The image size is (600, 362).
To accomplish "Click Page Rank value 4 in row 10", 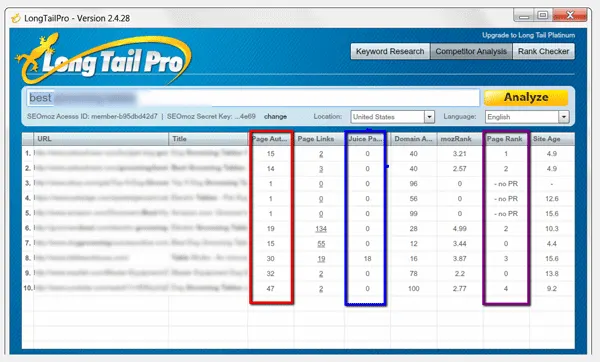I will [506, 289].
